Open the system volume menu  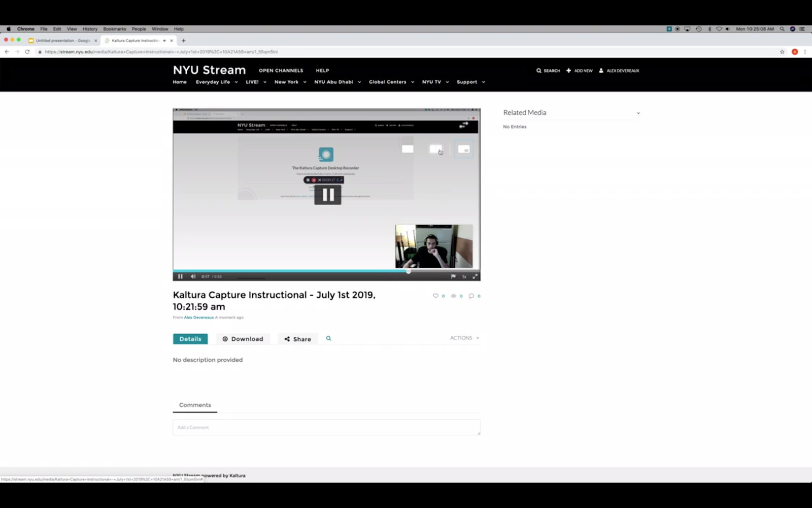click(728, 29)
